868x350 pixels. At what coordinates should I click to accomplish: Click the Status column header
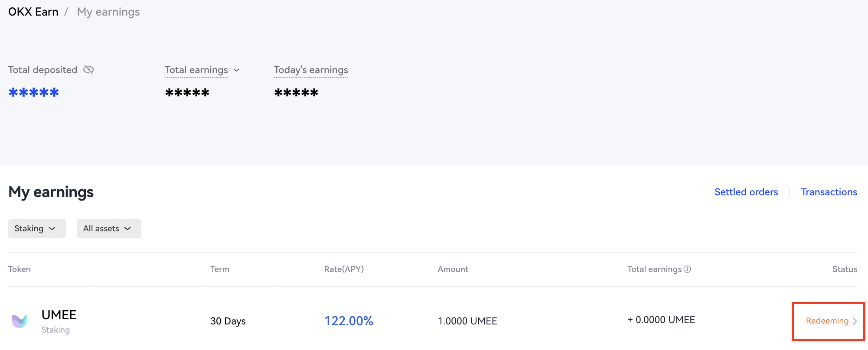pyautogui.click(x=845, y=269)
